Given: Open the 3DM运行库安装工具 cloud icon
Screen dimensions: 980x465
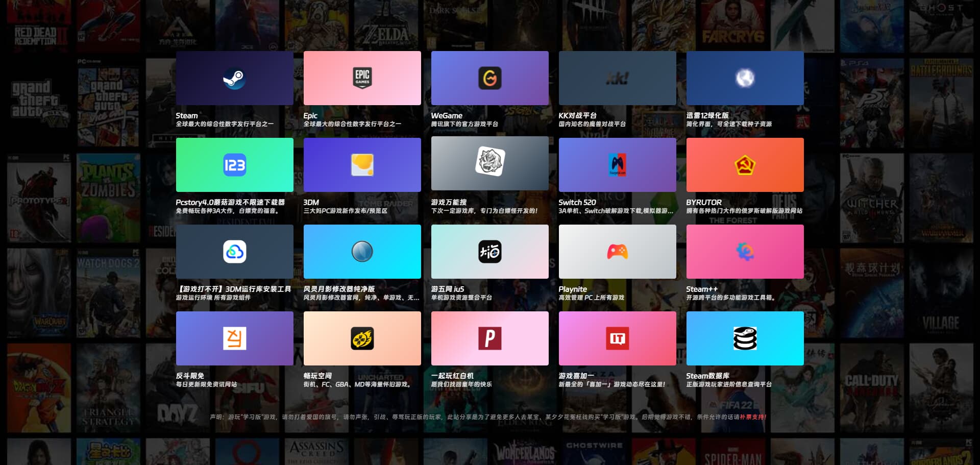Looking at the screenshot, I should click(x=235, y=252).
